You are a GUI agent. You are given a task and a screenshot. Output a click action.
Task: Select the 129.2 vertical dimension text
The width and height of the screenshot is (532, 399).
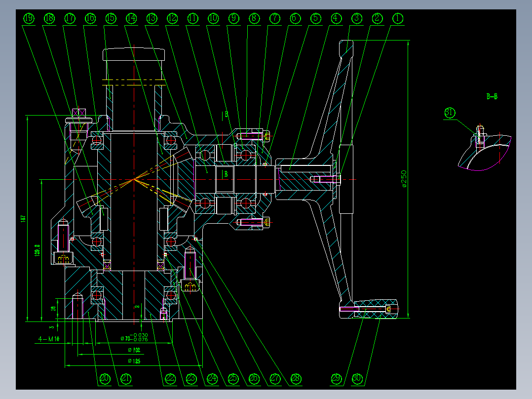coord(38,250)
